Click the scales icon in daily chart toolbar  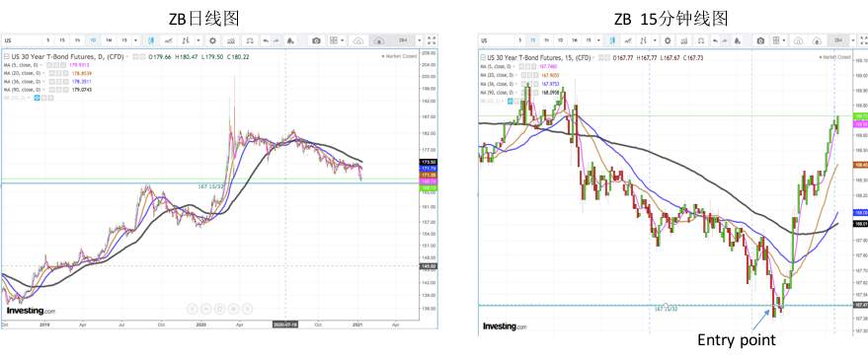coord(250,40)
